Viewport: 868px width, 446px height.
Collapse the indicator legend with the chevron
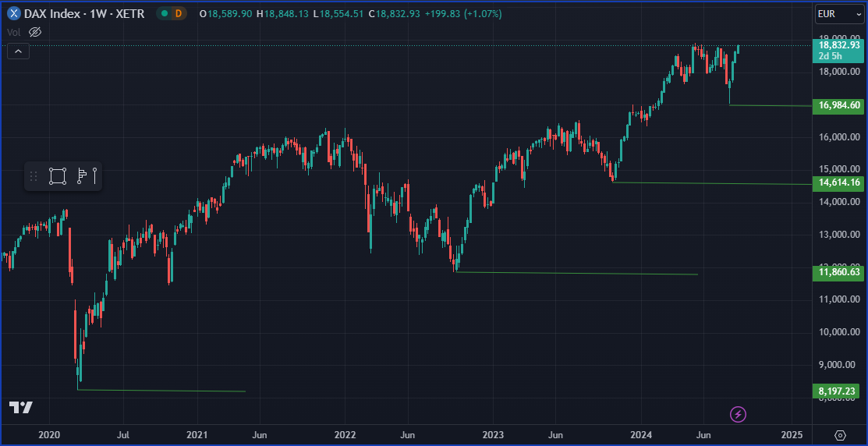click(x=18, y=51)
